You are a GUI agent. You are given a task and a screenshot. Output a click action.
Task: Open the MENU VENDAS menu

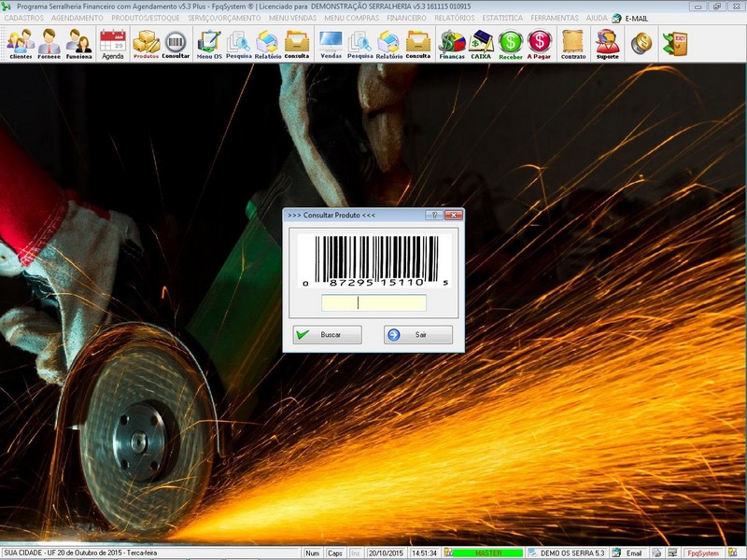[x=292, y=18]
